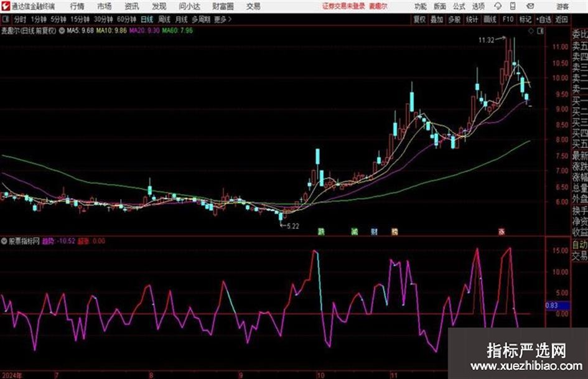Select the 15分钟 period
Screen dimensions: 588x379
pyautogui.click(x=80, y=19)
